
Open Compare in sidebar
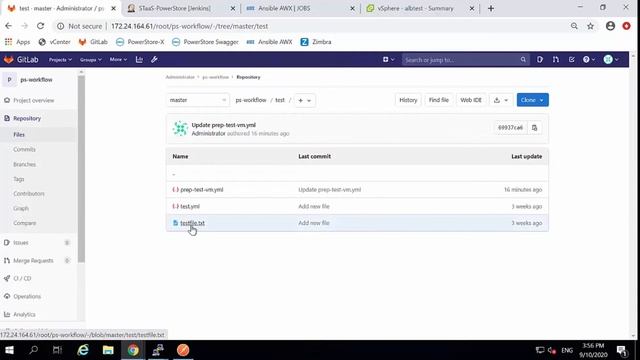[24, 223]
